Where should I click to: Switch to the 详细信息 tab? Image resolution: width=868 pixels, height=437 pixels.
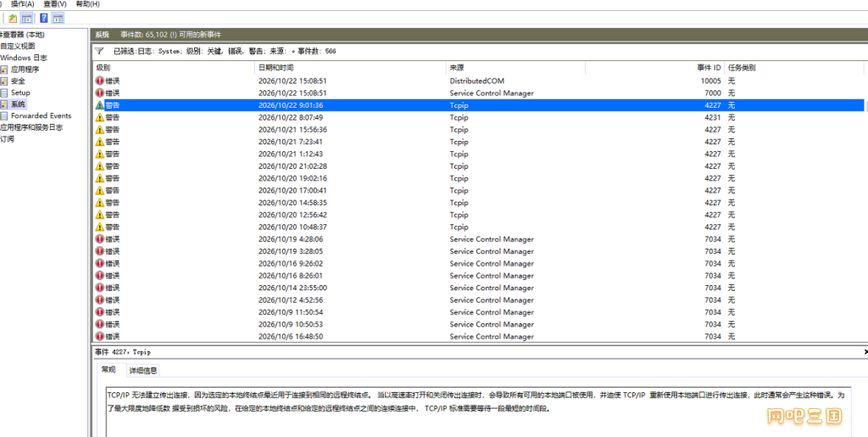point(142,371)
